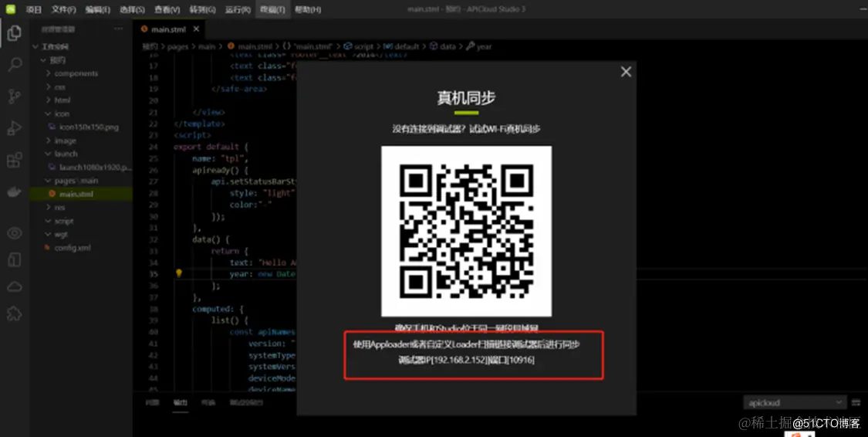
Task: Open the Search view in the activity bar
Action: (x=15, y=65)
